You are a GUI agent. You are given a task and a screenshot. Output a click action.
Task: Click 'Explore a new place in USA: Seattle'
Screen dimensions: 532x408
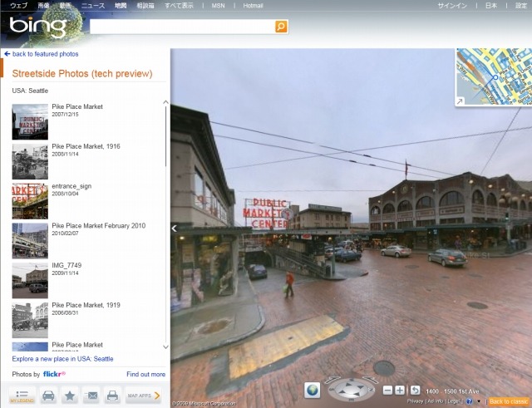tap(63, 359)
